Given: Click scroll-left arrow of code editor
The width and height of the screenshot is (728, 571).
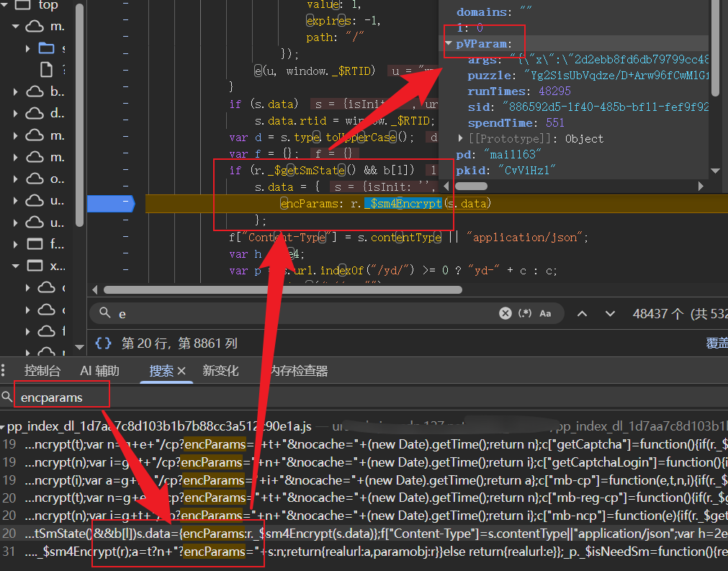Looking at the screenshot, I should pos(95,289).
